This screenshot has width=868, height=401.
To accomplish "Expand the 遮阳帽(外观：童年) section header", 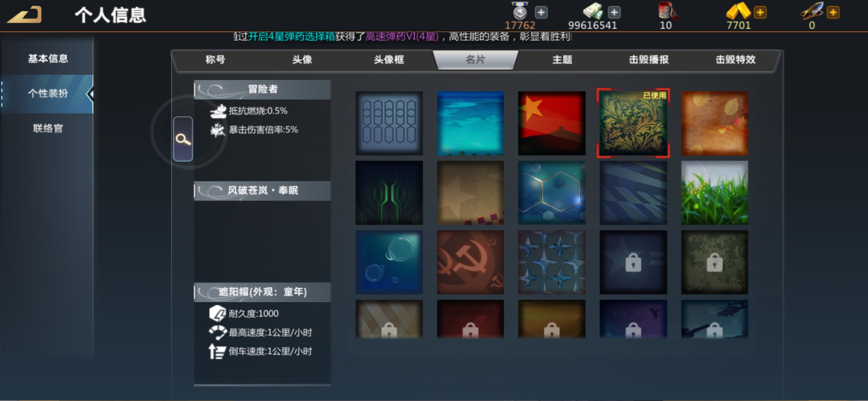I will click(x=262, y=292).
